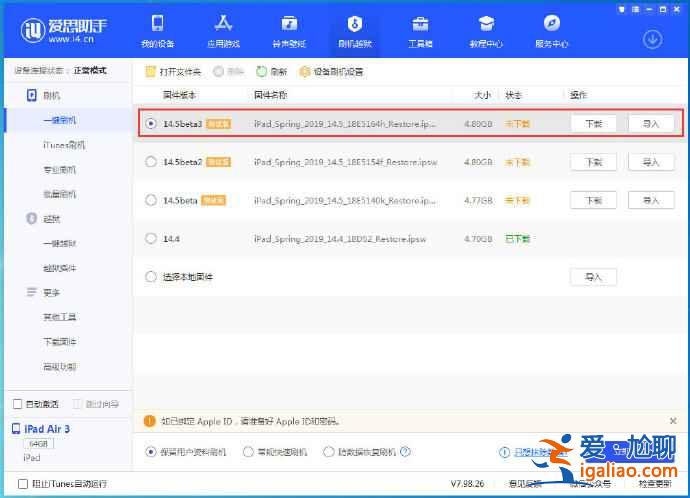
Task: Dismiss the Apple ID warning notice
Action: tap(673, 421)
